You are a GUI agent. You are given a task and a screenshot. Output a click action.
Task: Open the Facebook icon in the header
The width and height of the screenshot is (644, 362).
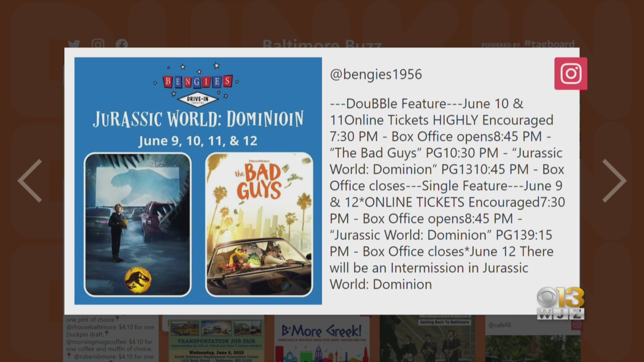pos(122,44)
